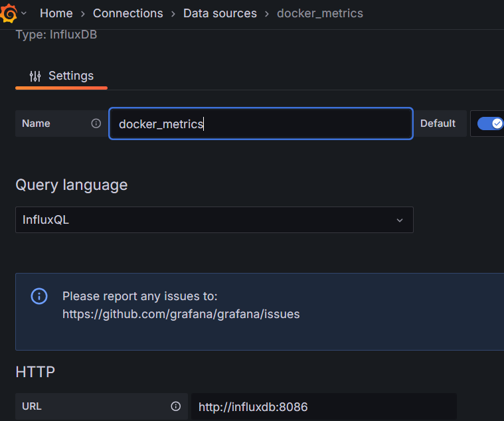Click the Grafana logo icon
This screenshot has height=421, width=504.
click(9, 13)
